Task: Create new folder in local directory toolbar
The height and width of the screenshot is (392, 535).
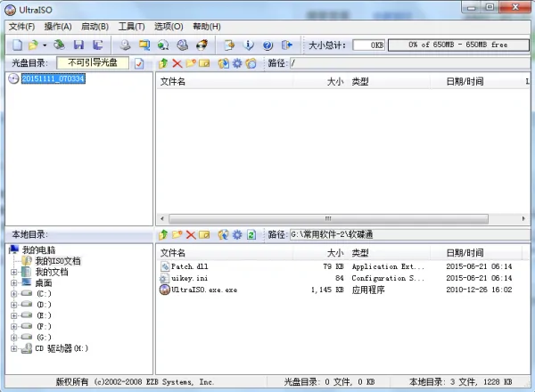Action: [177, 234]
